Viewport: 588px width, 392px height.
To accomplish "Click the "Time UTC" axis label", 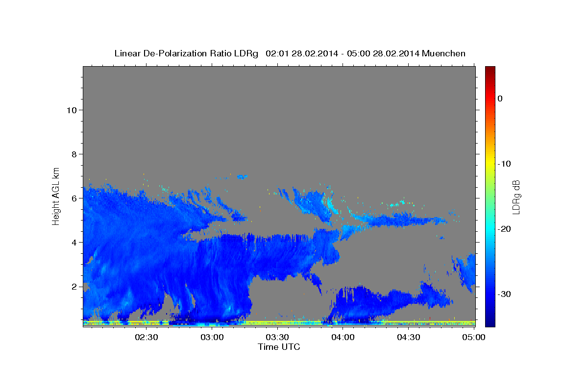I will (279, 347).
